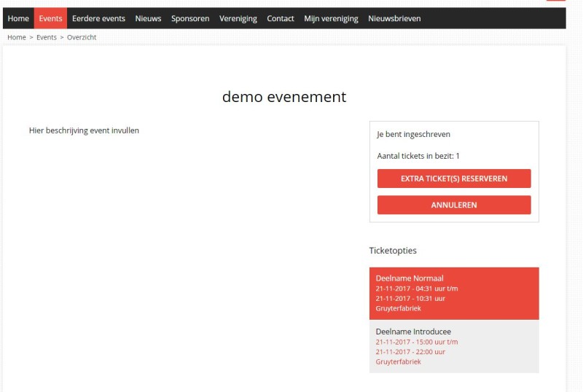The height and width of the screenshot is (392, 583).
Task: Click the Home breadcrumb link
Action: pos(17,37)
